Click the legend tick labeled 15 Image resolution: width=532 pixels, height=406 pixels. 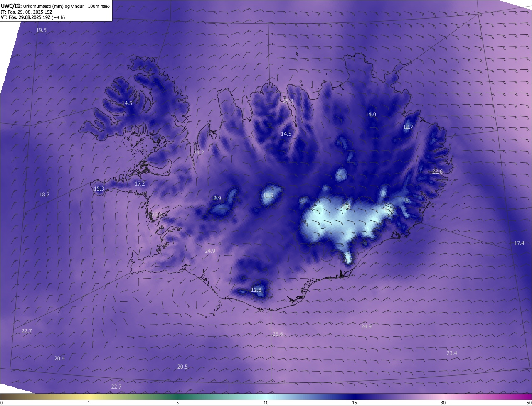click(x=355, y=403)
